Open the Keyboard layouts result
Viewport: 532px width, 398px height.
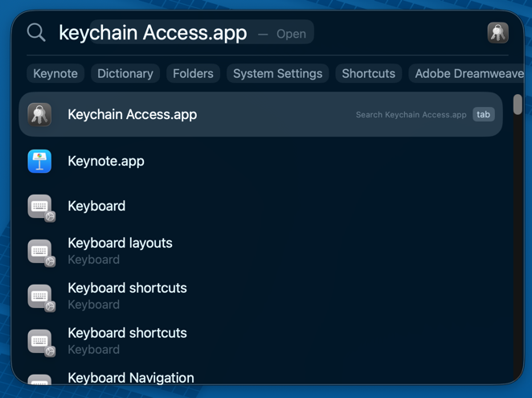point(260,252)
